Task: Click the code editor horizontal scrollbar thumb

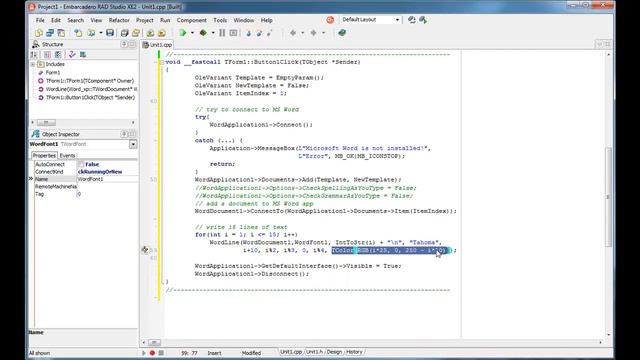Action: click(154, 342)
